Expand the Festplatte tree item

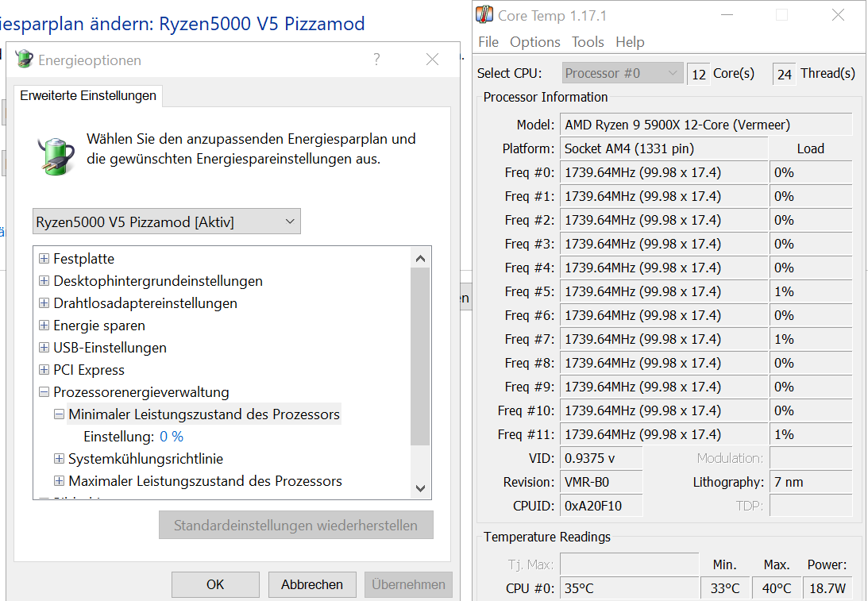pos(44,259)
